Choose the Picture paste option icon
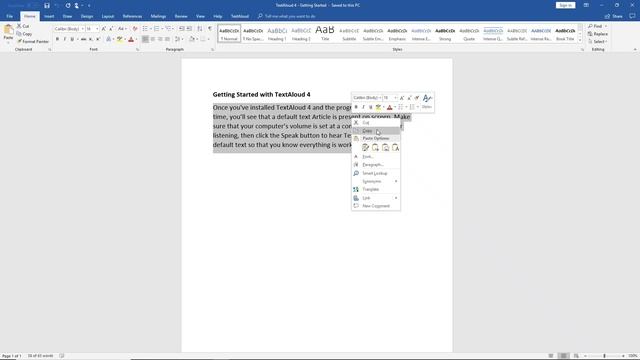 [385, 147]
